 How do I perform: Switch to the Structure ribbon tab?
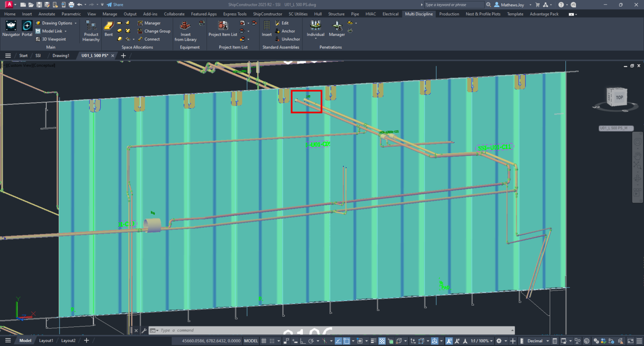pyautogui.click(x=336, y=14)
